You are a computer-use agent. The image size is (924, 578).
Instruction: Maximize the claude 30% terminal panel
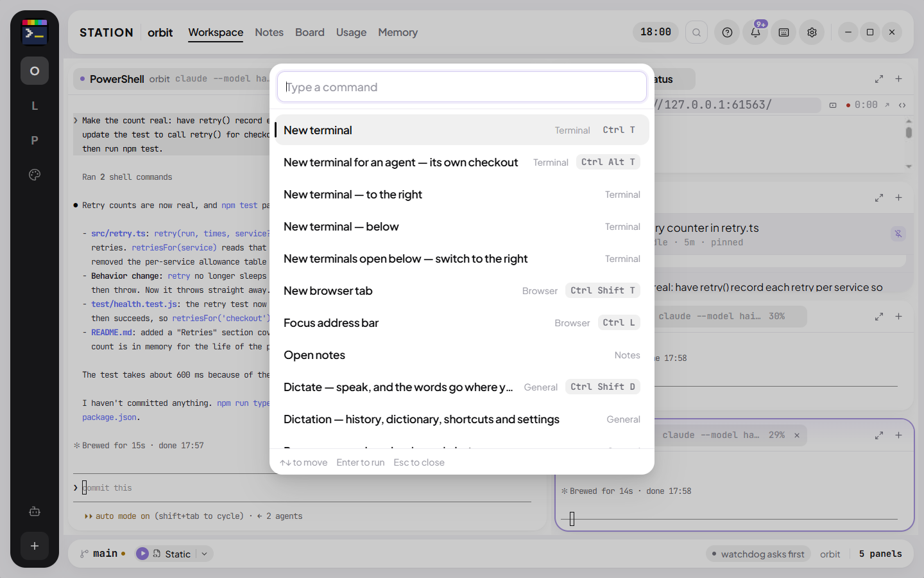(x=879, y=317)
